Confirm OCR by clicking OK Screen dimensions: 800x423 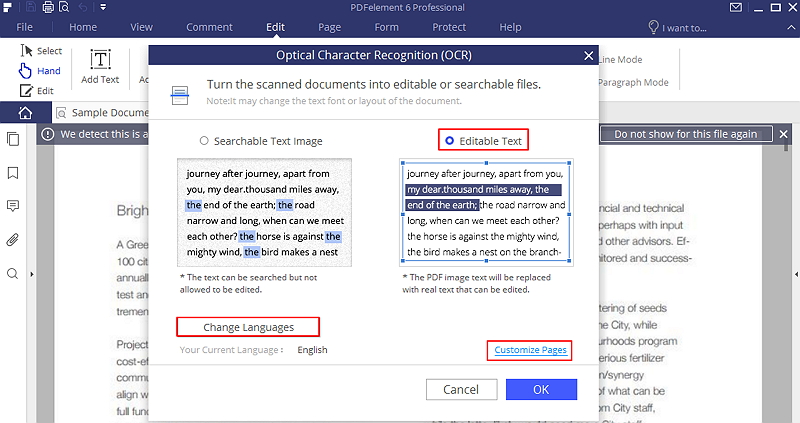(x=541, y=389)
